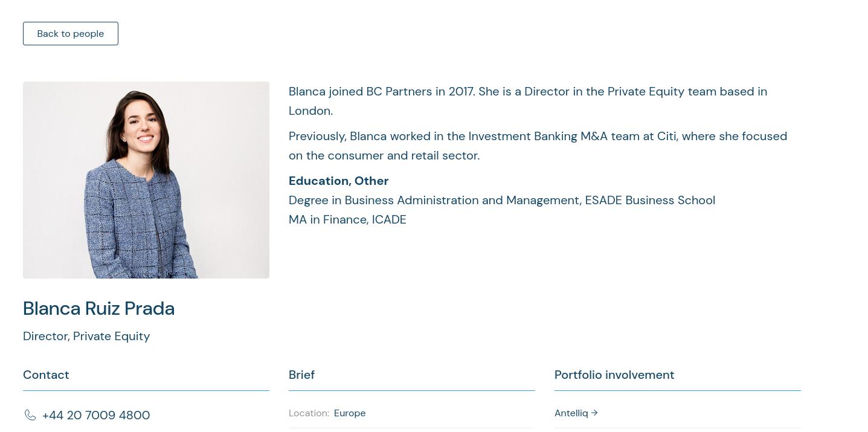Click the ESADE Business School degree line
Viewport: 868px width, 432px height.
[501, 201]
